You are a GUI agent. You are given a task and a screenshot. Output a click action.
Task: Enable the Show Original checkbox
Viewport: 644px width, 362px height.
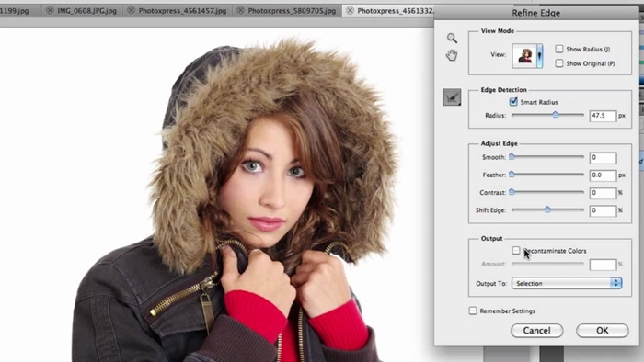559,63
